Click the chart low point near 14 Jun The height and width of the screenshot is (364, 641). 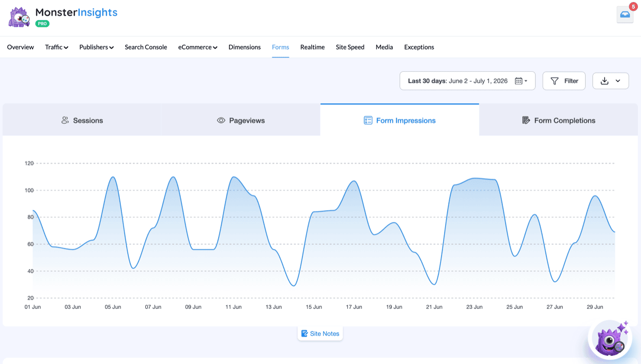[294, 286]
